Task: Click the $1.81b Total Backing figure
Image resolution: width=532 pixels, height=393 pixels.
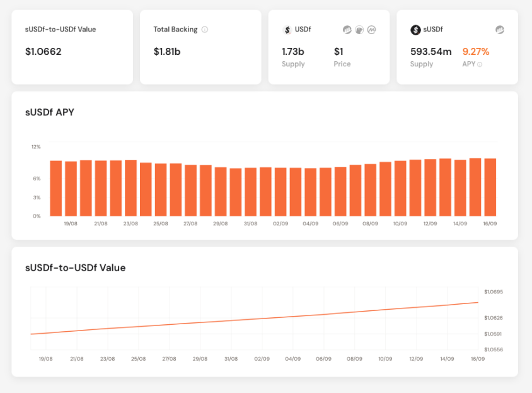Action: click(167, 52)
